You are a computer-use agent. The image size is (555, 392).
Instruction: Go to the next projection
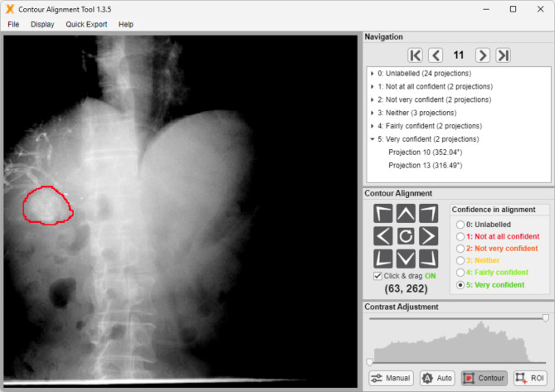click(483, 56)
